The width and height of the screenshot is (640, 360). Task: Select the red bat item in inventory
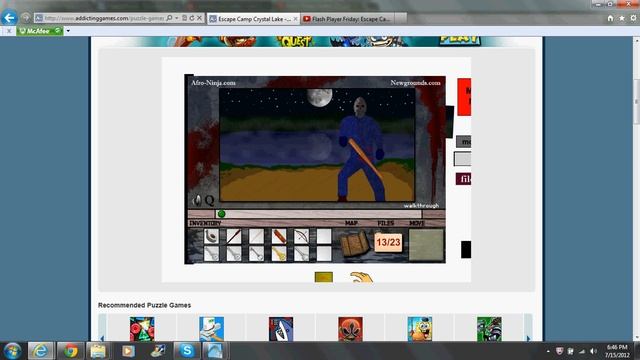tap(279, 236)
